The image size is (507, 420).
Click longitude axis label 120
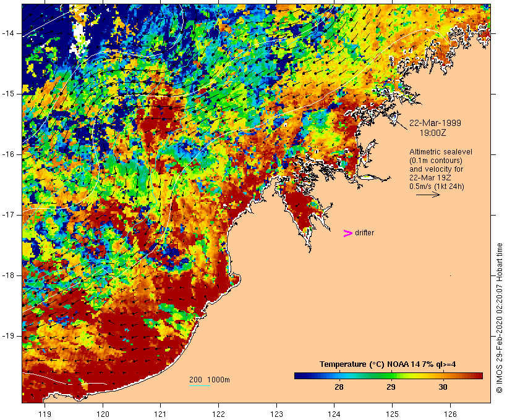[103, 414]
